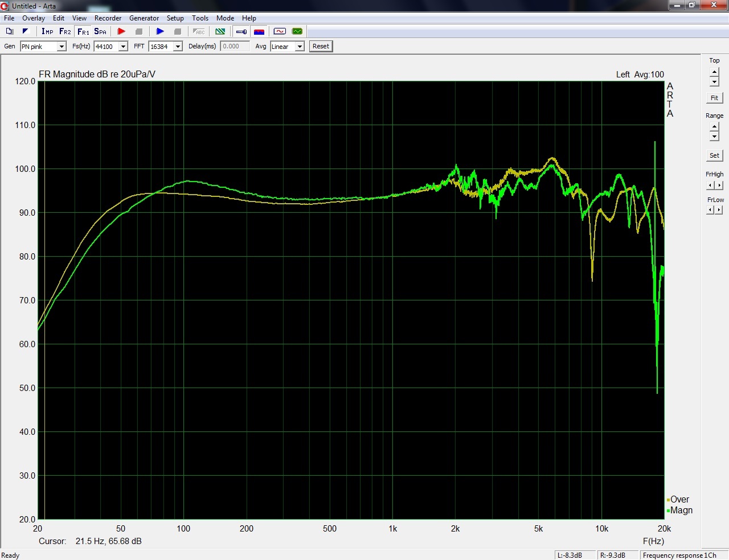Switch to Imp impulse response mode
This screenshot has height=560, width=729.
point(47,31)
